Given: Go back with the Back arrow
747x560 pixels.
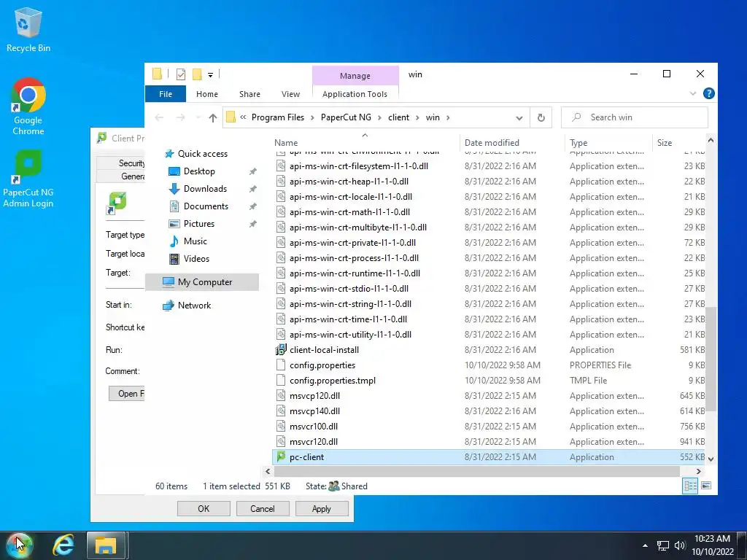Looking at the screenshot, I should click(x=159, y=117).
